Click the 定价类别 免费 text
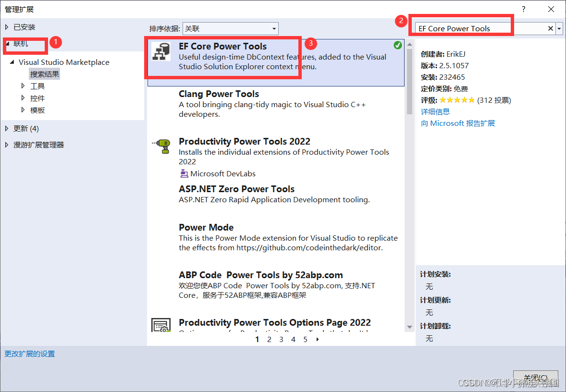The width and height of the screenshot is (566, 392). pos(444,88)
